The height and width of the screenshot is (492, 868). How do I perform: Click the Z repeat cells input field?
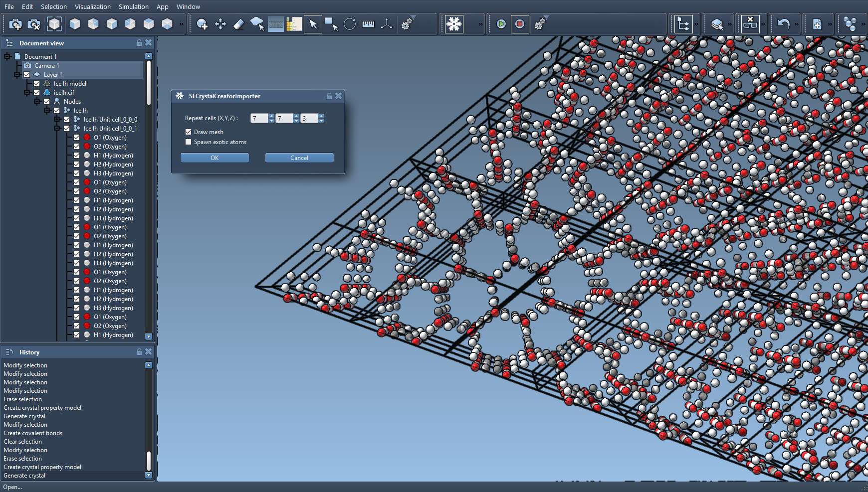coord(309,119)
